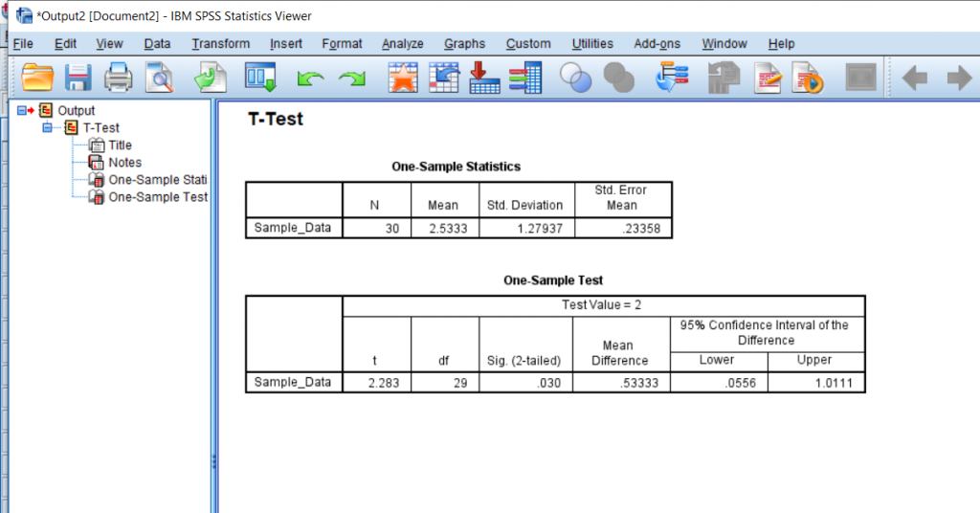Open the Custom menu
This screenshot has height=513, width=980.
coord(528,44)
